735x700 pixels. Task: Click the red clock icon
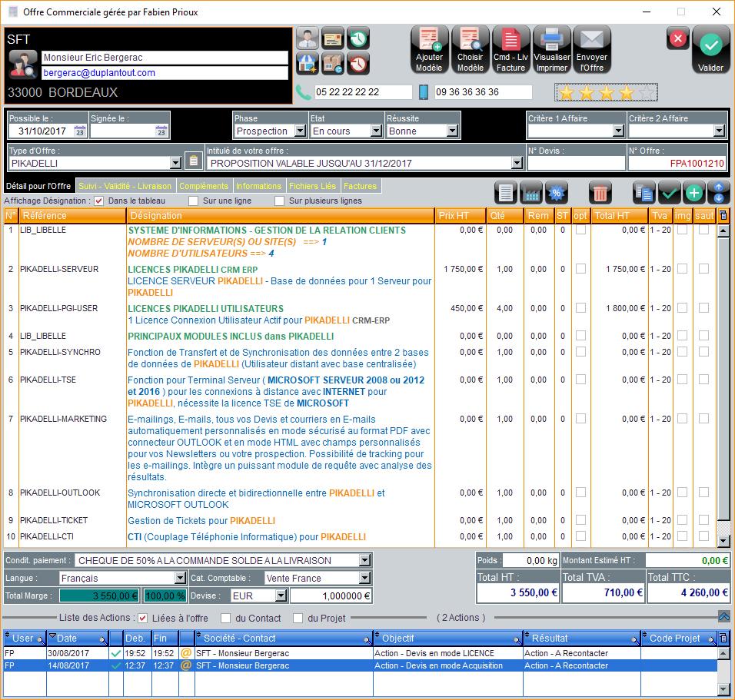coord(358,64)
